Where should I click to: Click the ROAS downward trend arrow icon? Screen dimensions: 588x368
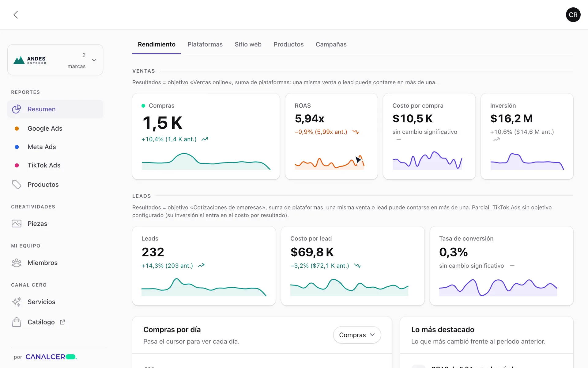tap(356, 132)
